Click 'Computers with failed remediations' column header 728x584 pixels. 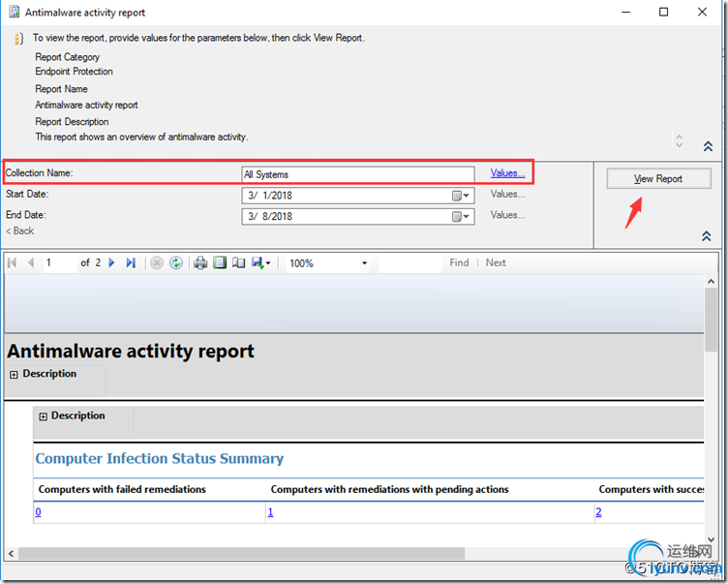122,489
